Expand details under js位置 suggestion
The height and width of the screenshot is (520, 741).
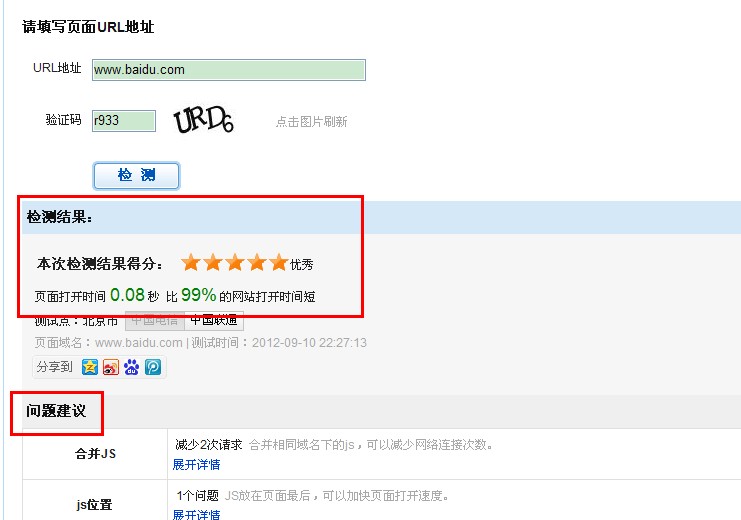tap(196, 514)
